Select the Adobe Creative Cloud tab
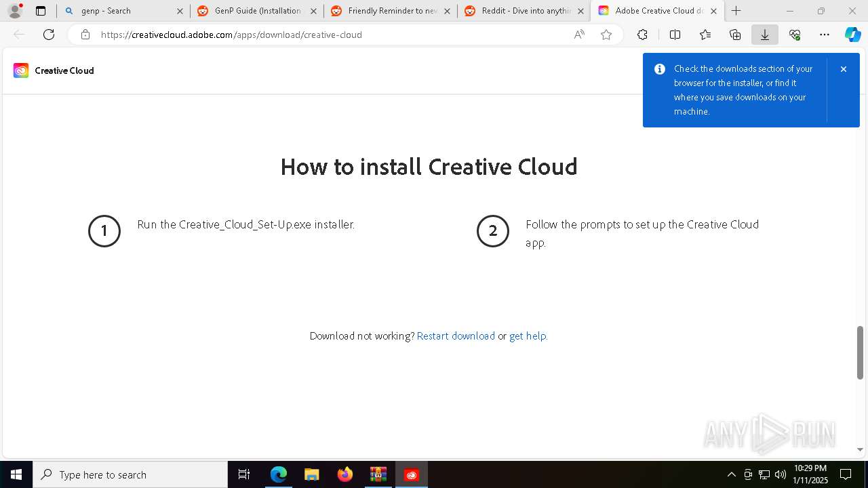 657,11
